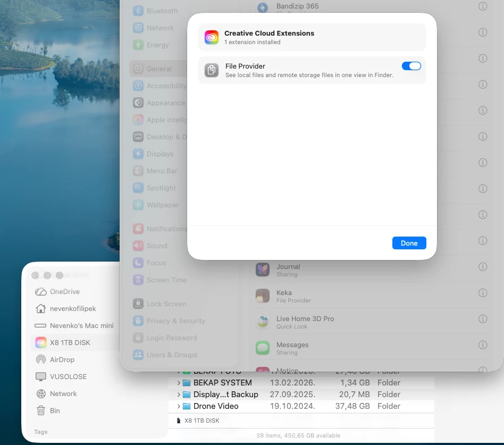Screen dimensions: 504x445
Task: Expand the BEKAP SYSTEM folder
Action: tap(179, 383)
